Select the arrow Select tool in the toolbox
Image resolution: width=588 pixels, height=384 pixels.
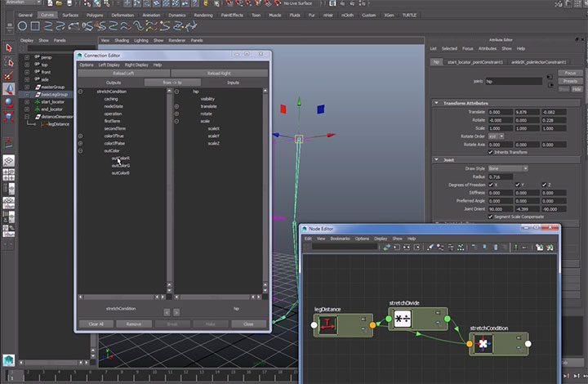[x=9, y=47]
